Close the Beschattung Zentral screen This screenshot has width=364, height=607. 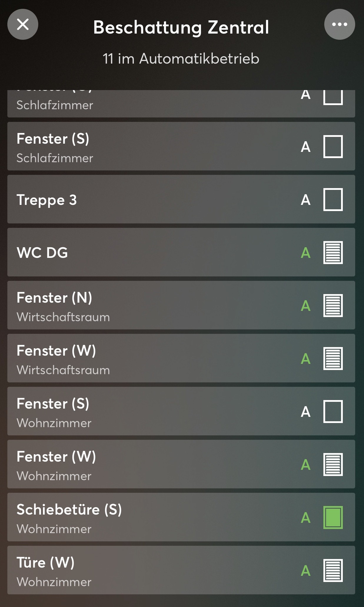pos(23,24)
